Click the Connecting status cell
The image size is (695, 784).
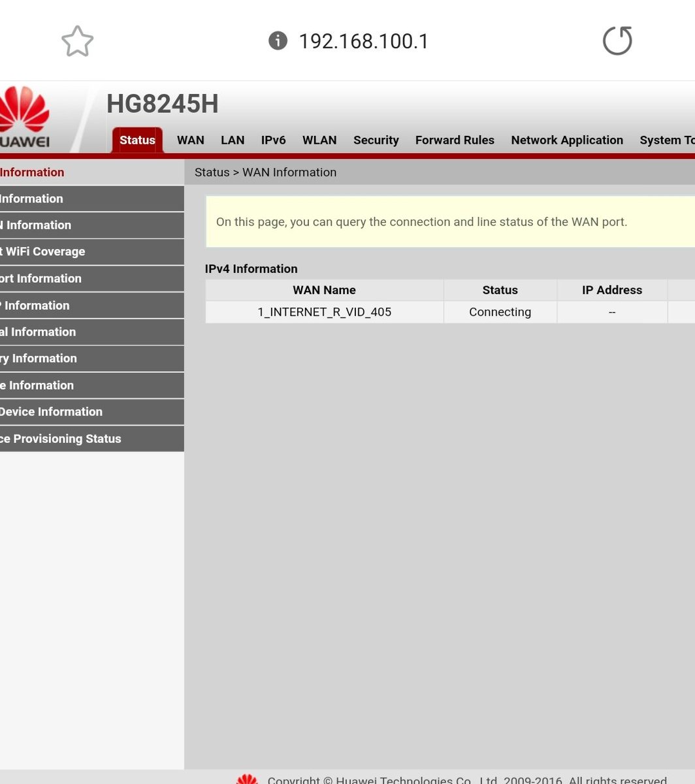point(500,312)
